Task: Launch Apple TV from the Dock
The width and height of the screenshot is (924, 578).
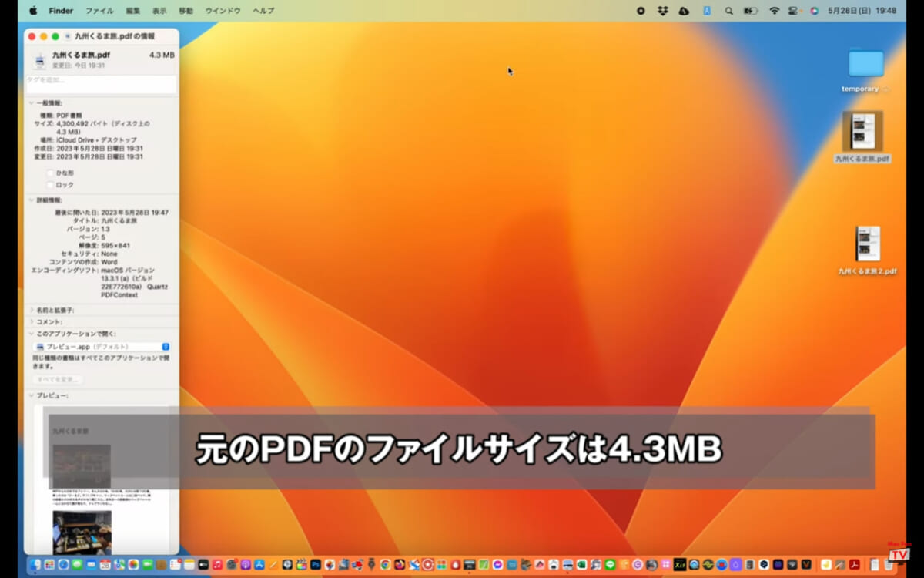Action: [203, 565]
